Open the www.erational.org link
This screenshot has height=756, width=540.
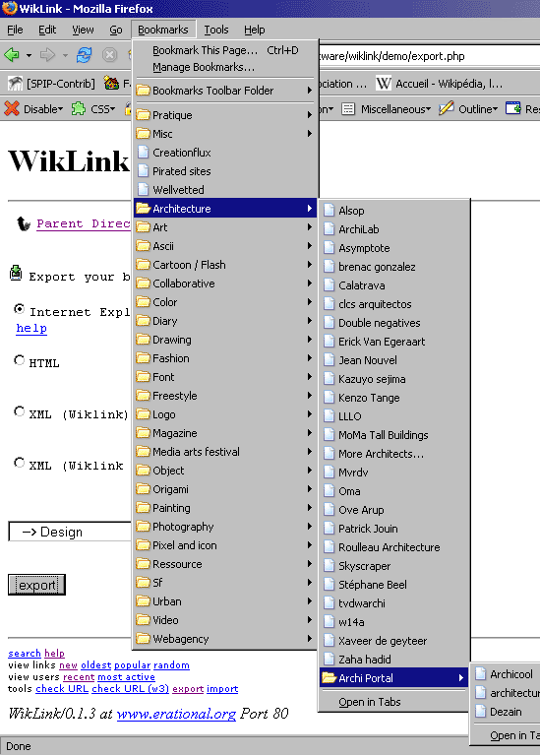tap(176, 714)
